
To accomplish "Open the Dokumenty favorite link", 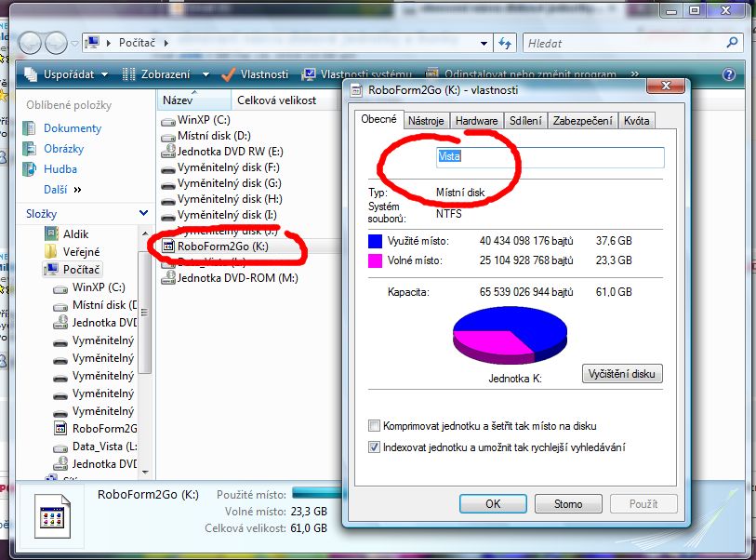I will [x=73, y=128].
